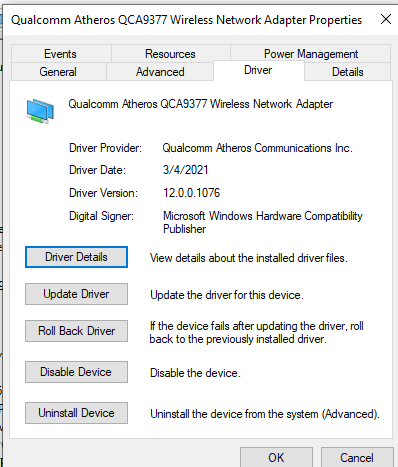
Task: Click the Driver Date label
Action: (97, 170)
